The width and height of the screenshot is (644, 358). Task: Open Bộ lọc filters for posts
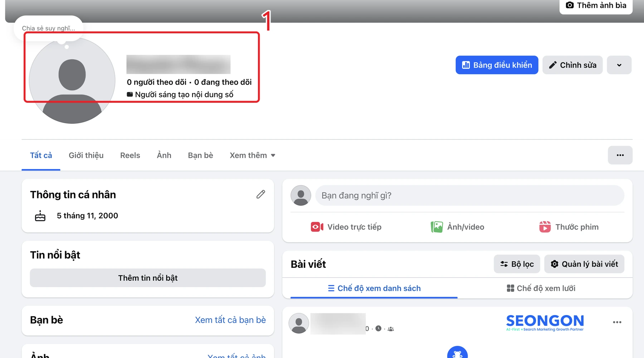[x=517, y=264]
